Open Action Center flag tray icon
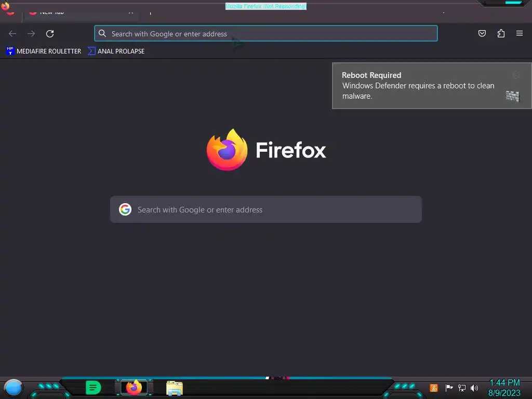 click(449, 388)
